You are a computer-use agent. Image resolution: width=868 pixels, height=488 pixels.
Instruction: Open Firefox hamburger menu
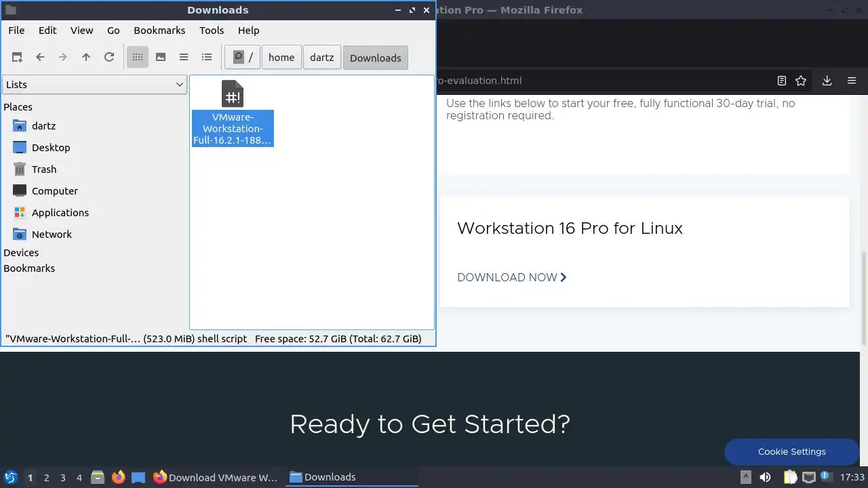click(x=852, y=81)
